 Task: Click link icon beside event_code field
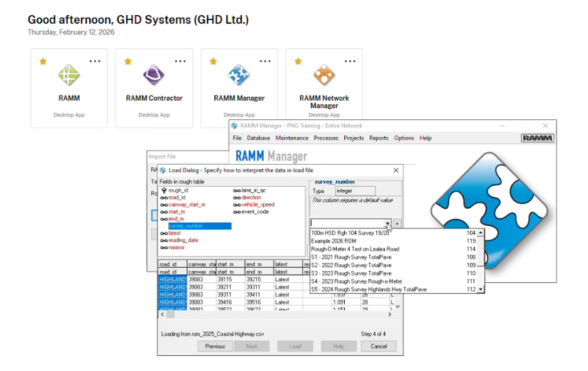tap(237, 212)
